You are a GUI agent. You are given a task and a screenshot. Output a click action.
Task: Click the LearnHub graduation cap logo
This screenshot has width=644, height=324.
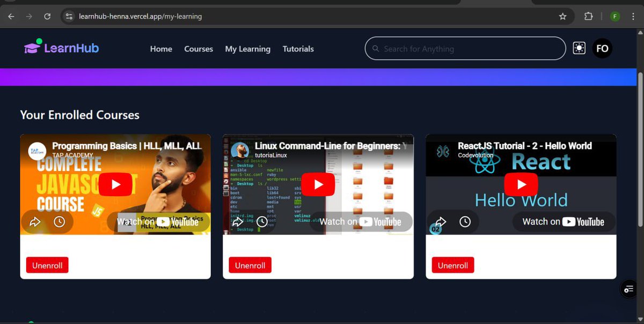33,47
